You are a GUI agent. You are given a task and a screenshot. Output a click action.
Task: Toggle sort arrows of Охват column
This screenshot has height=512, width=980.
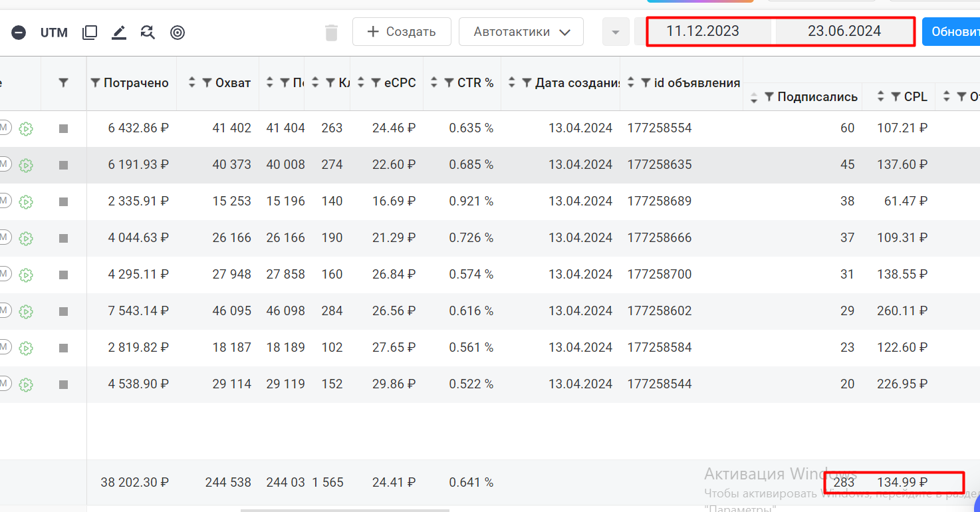pos(192,83)
